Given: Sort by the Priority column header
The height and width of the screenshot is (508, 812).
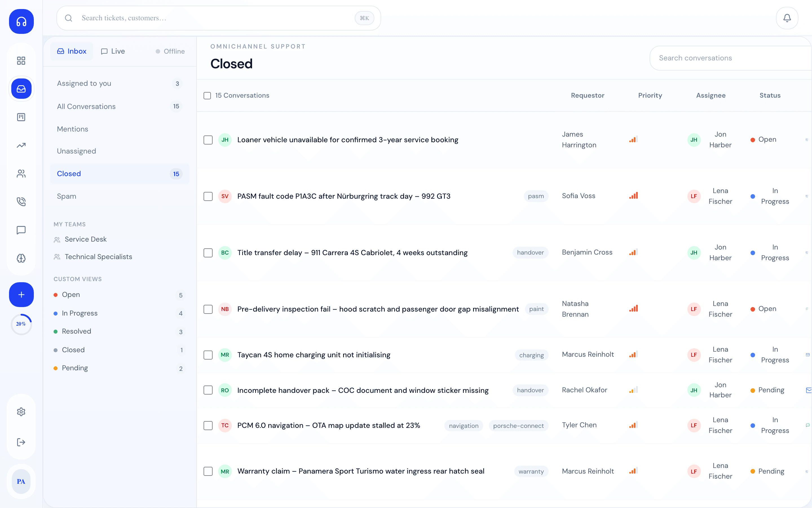Looking at the screenshot, I should pos(650,95).
